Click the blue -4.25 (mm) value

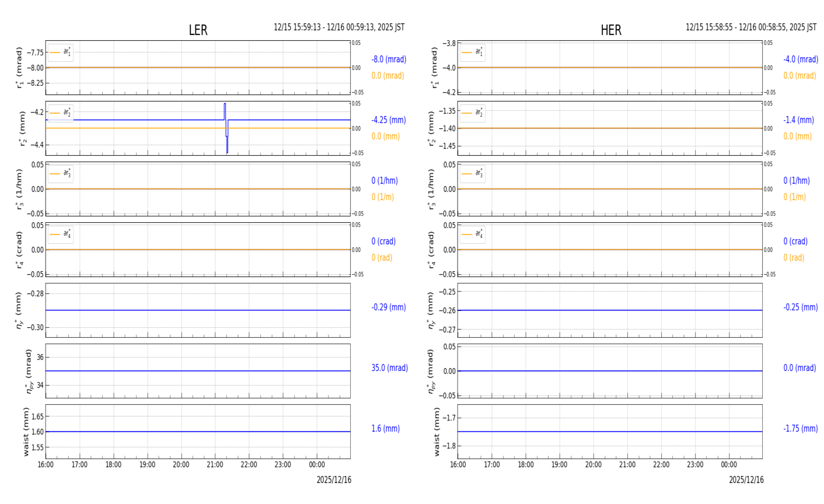pyautogui.click(x=389, y=120)
